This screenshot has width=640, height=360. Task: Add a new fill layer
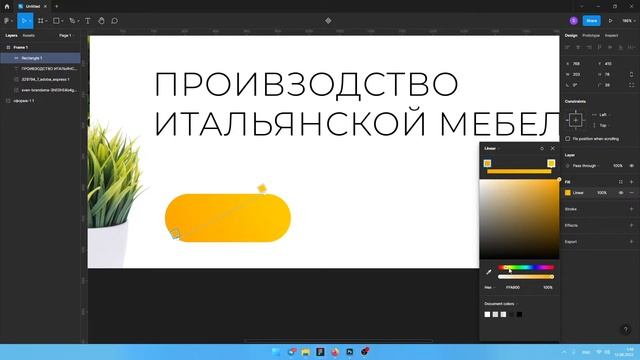[631, 182]
